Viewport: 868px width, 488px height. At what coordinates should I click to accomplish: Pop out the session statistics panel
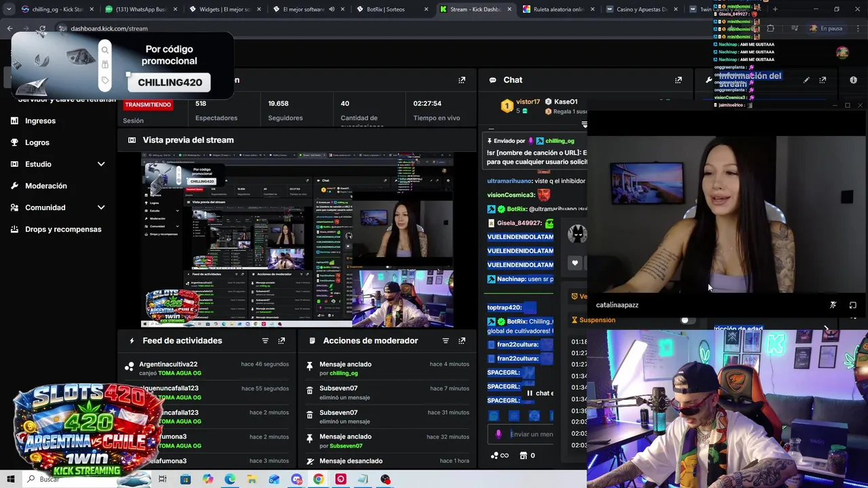462,80
